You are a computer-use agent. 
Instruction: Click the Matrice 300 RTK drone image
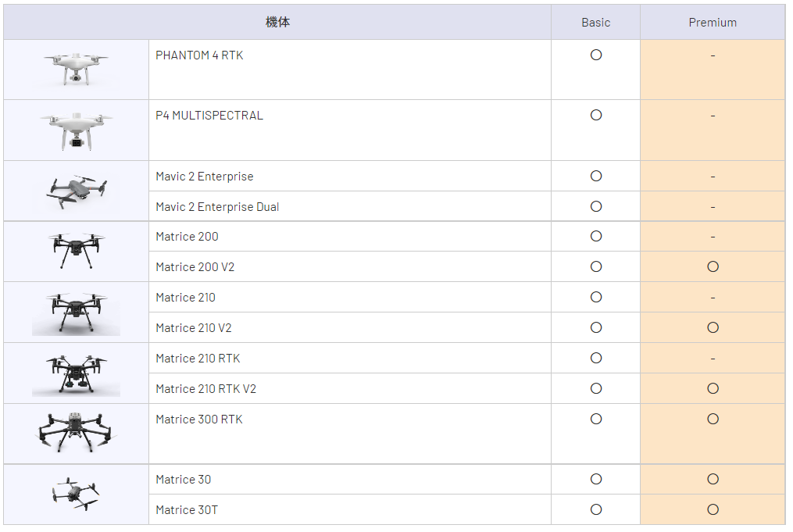click(x=76, y=434)
